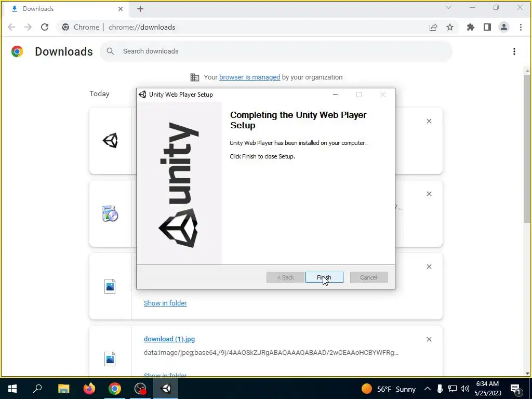Click the disabled Back button in Setup
This screenshot has height=399, width=532.
285,277
